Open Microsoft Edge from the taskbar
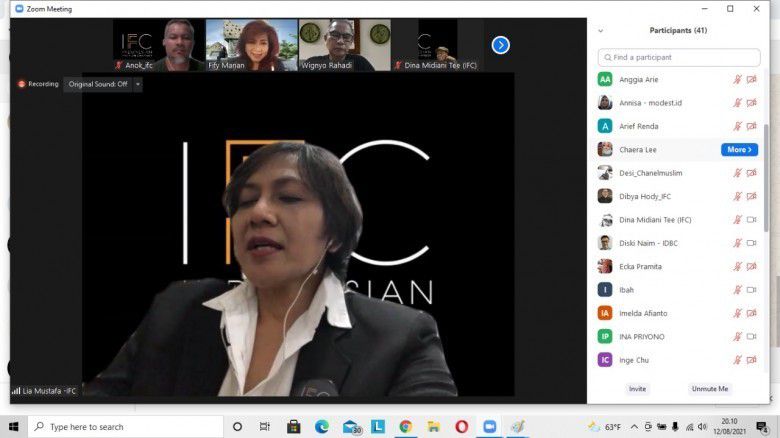This screenshot has width=780, height=438. (322, 427)
